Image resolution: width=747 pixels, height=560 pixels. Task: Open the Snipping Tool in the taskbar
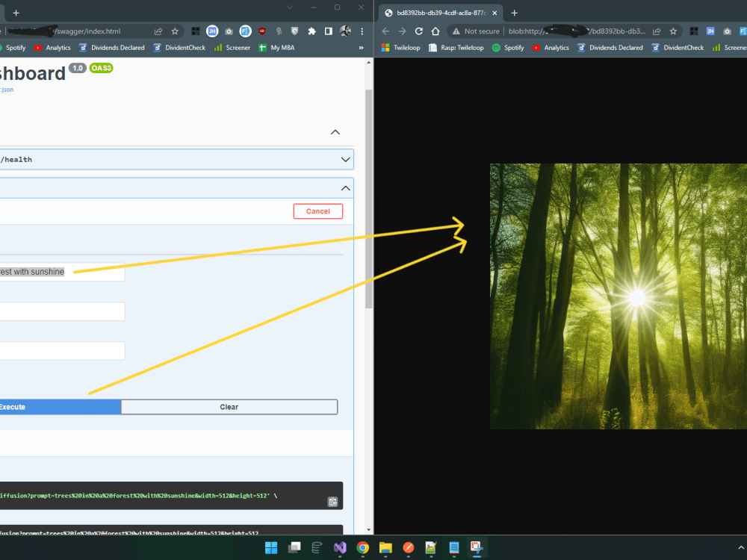click(x=477, y=547)
